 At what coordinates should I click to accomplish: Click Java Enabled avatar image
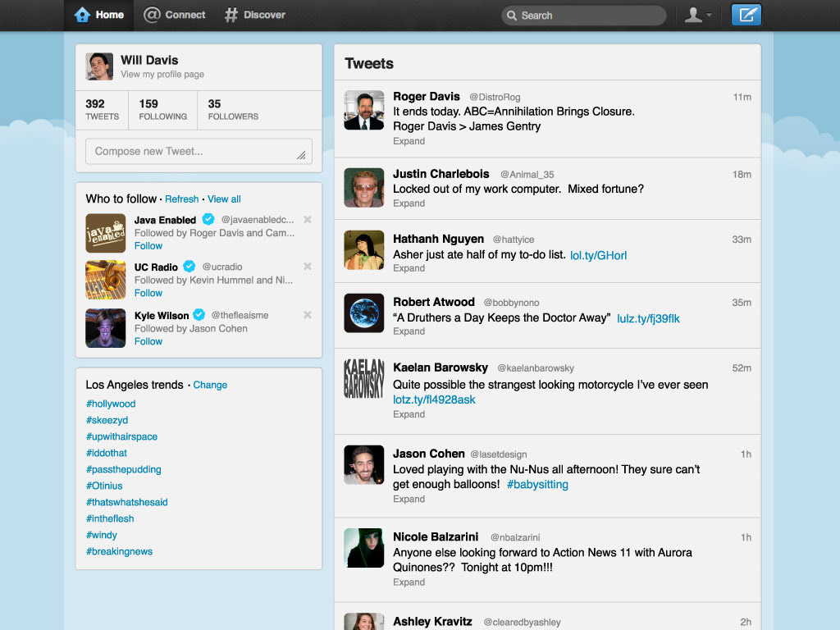106,233
